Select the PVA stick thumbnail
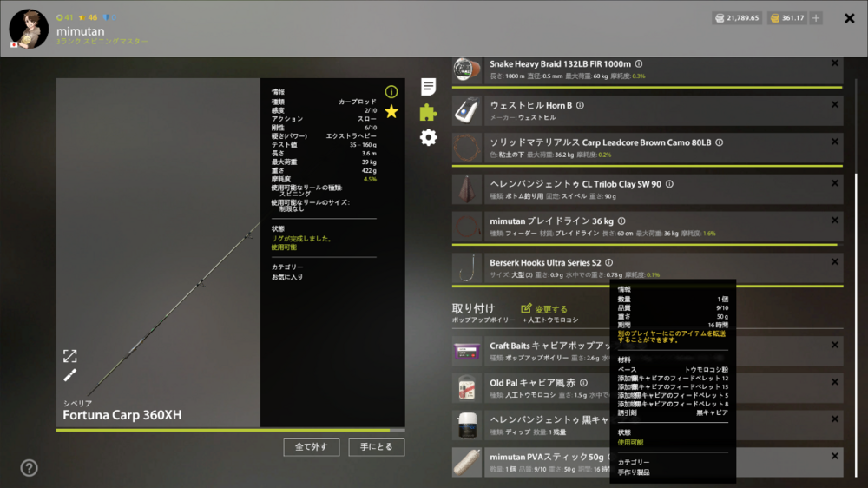This screenshot has height=488, width=868. (x=467, y=462)
